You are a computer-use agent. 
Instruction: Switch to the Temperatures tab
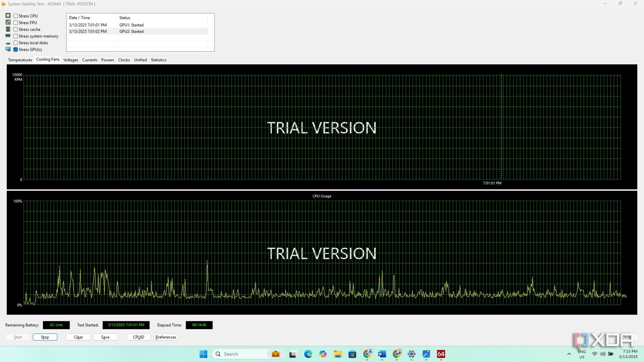[x=20, y=60]
